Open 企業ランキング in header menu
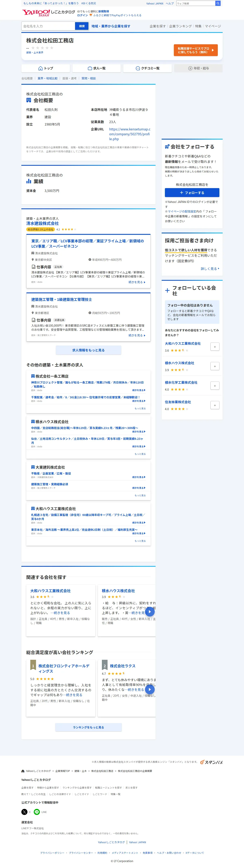 click(x=180, y=26)
